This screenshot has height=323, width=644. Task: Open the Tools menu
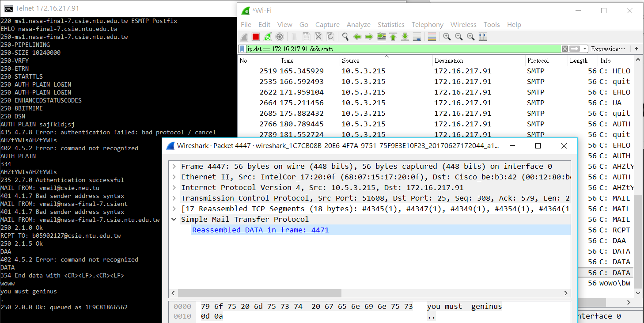point(492,25)
